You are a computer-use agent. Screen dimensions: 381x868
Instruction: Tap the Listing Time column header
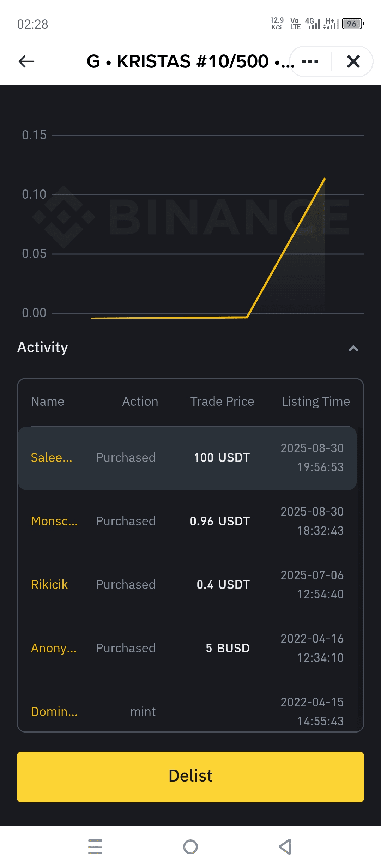point(316,402)
